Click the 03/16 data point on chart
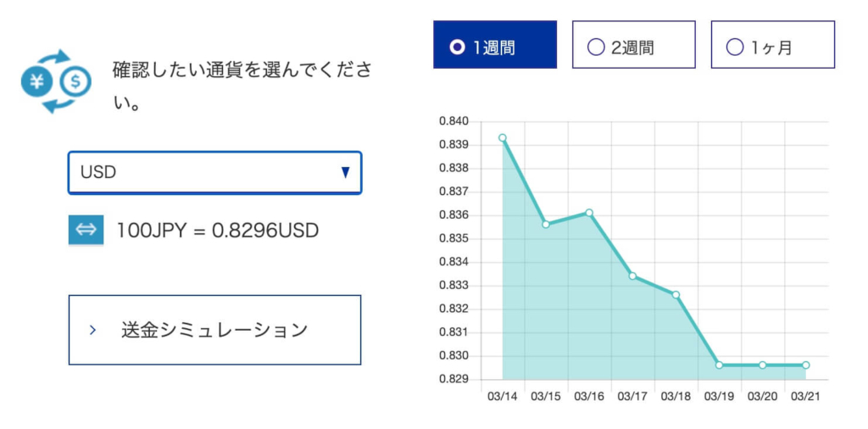This screenshot has width=868, height=429. [x=589, y=213]
